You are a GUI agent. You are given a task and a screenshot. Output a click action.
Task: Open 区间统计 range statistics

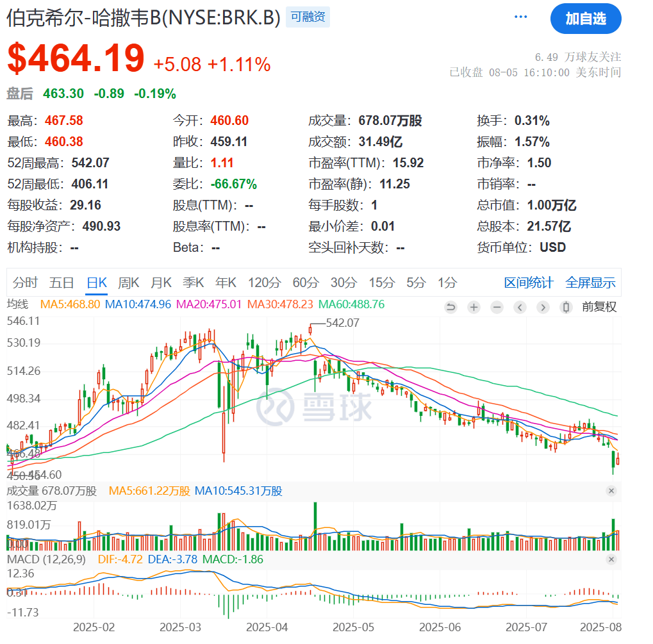click(x=529, y=283)
